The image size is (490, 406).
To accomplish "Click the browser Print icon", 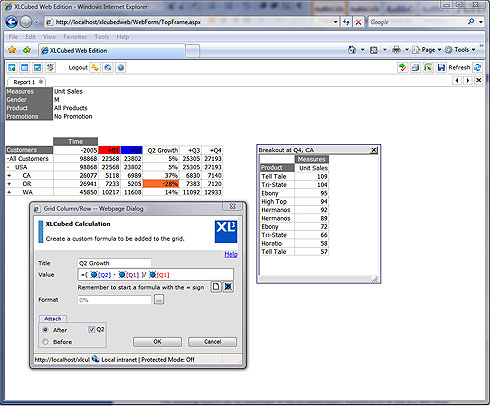I will 396,50.
